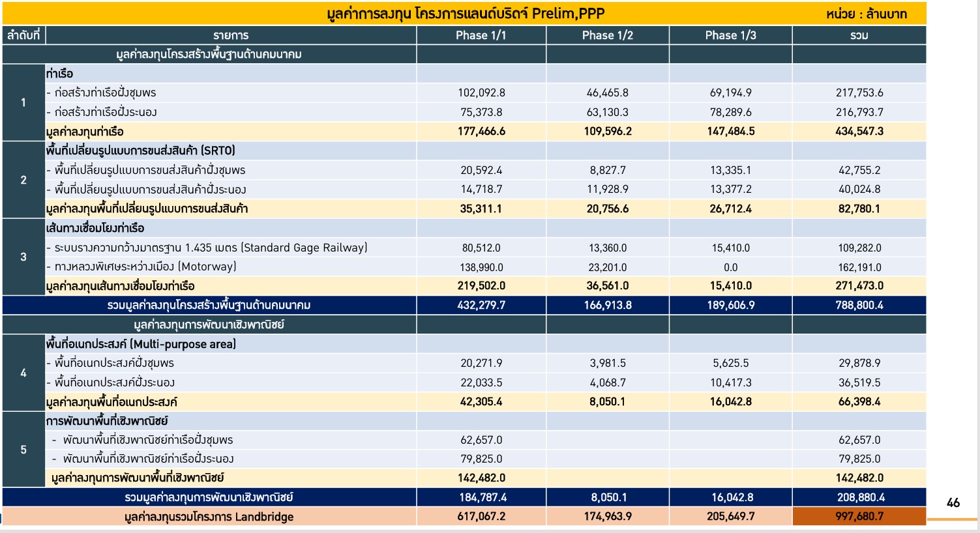Click the หน่วย : ล้านบาท label
The width and height of the screenshot is (980, 533).
tap(866, 14)
